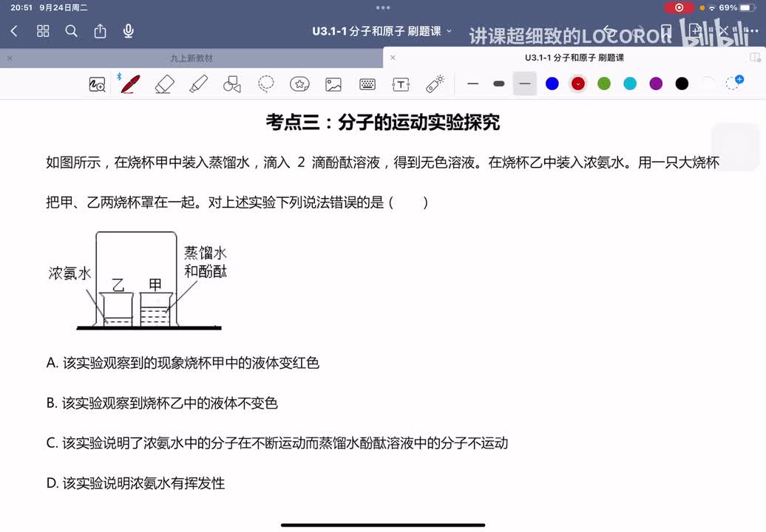The image size is (766, 532).
Task: Choose the cyan pen color
Action: [x=630, y=84]
